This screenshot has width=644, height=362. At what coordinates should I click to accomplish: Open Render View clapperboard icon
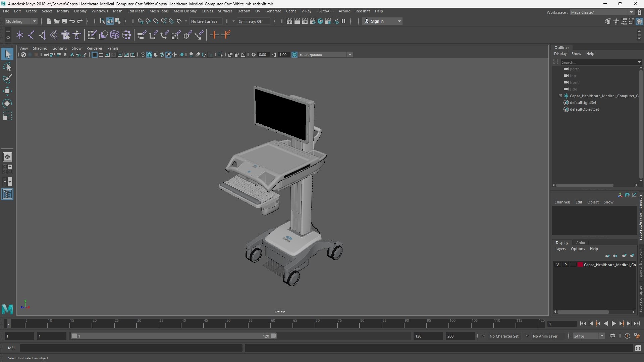[x=289, y=21]
